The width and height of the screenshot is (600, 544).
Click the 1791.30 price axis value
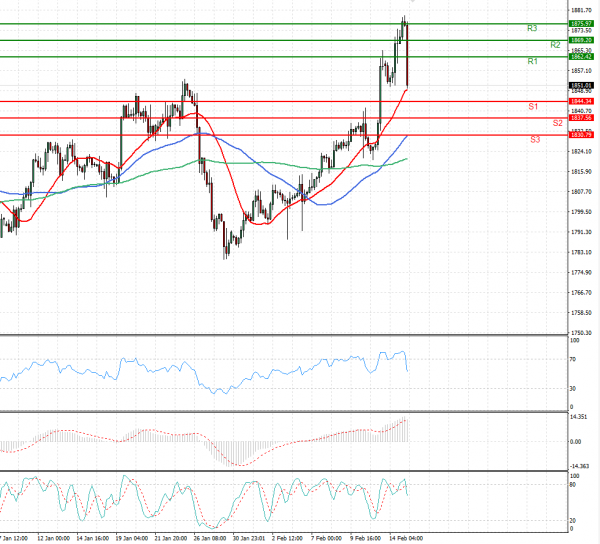(x=581, y=232)
